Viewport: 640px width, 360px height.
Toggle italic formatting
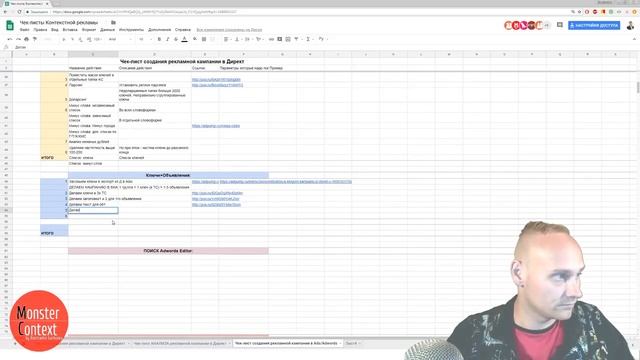point(167,39)
